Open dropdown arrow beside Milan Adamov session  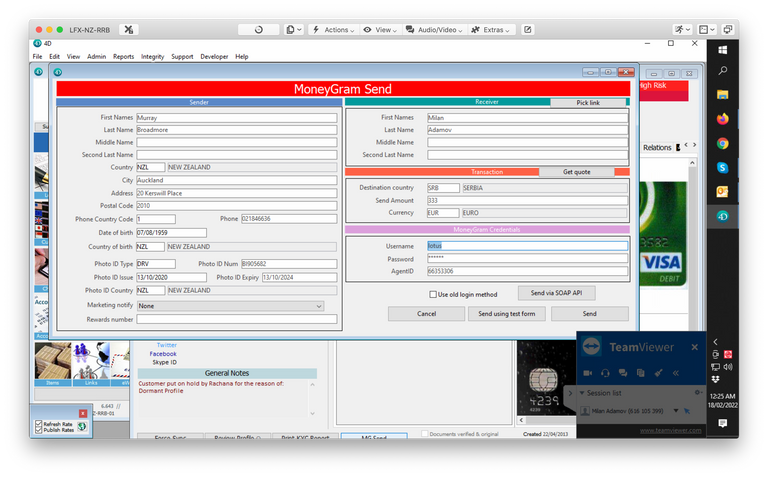click(x=676, y=410)
